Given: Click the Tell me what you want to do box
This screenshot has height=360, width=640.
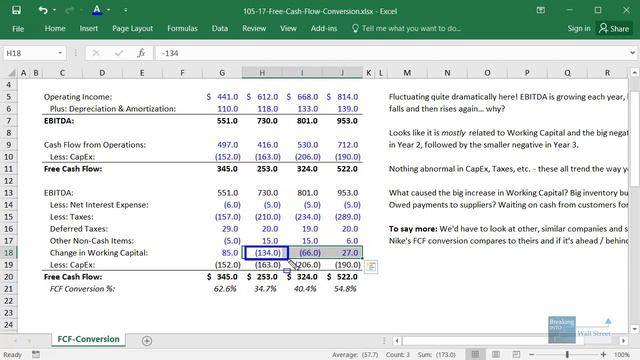Looking at the screenshot, I should click(407, 29).
